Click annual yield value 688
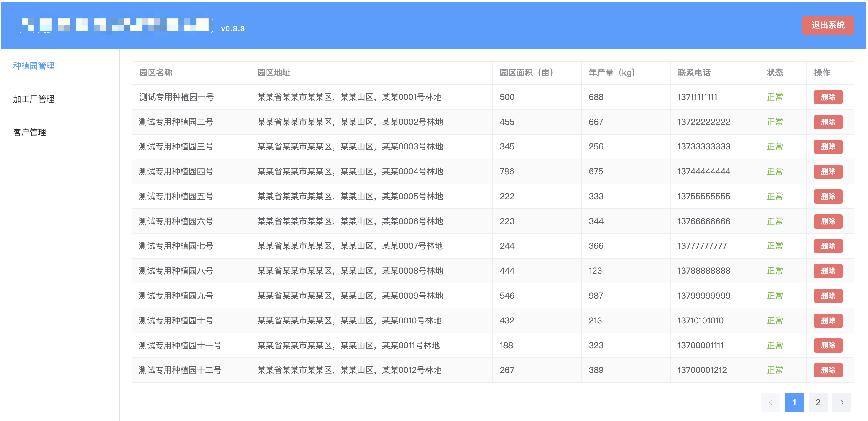The width and height of the screenshot is (868, 421). point(596,97)
